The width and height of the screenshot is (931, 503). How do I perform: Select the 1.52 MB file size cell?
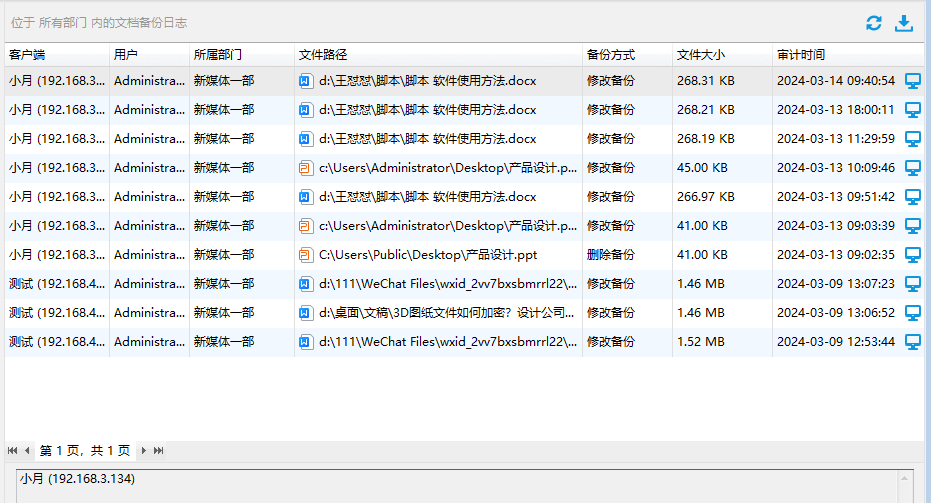[701, 342]
